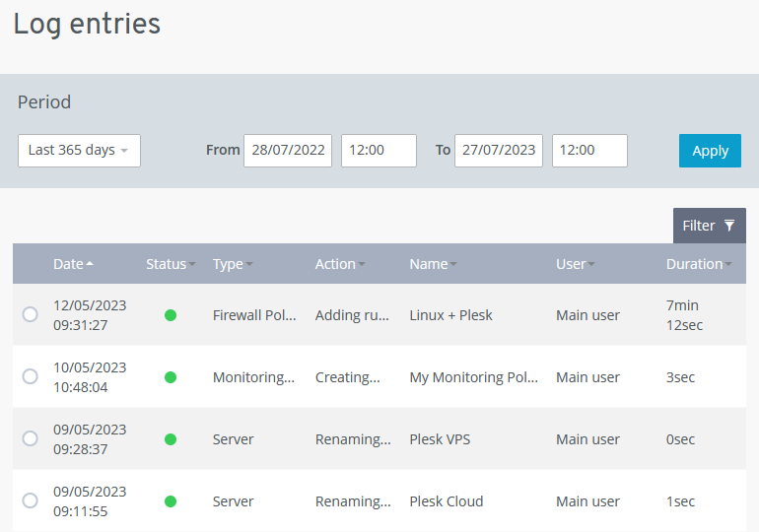Select the radio button for 12/05/2023 entry
Image resolution: width=759 pixels, height=532 pixels.
pos(30,314)
